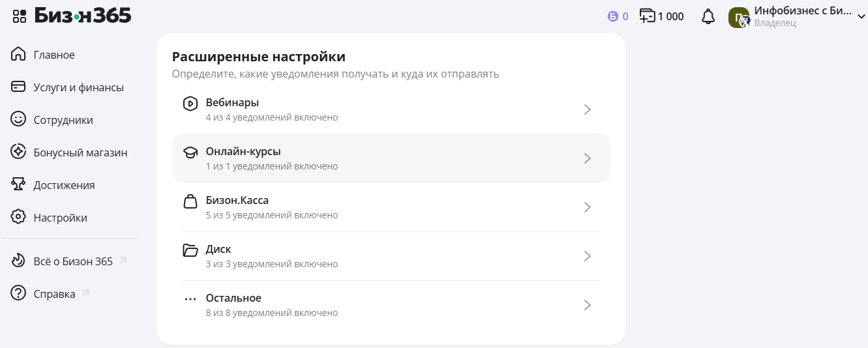Go to Главное in sidebar
This screenshot has width=868, height=348.
click(x=53, y=55)
